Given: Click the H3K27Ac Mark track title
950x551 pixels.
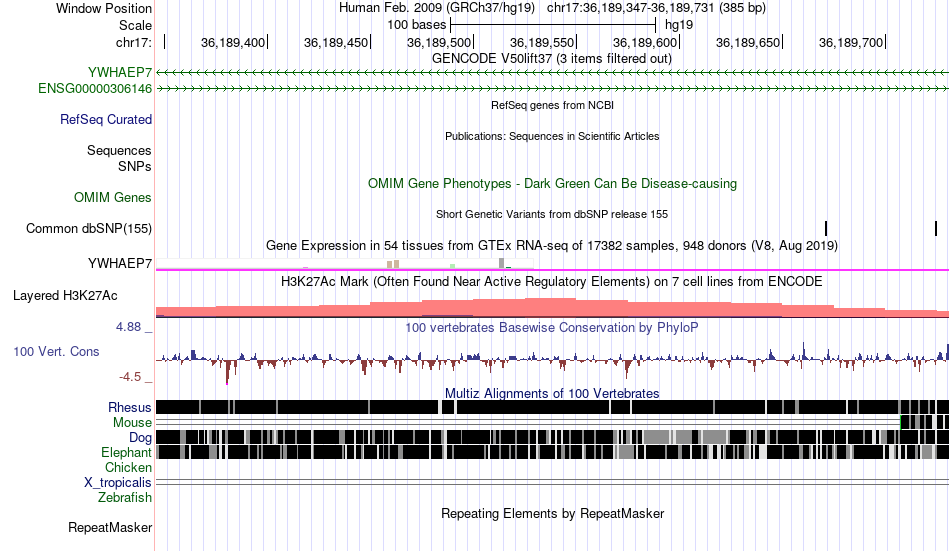Looking at the screenshot, I should click(552, 282).
